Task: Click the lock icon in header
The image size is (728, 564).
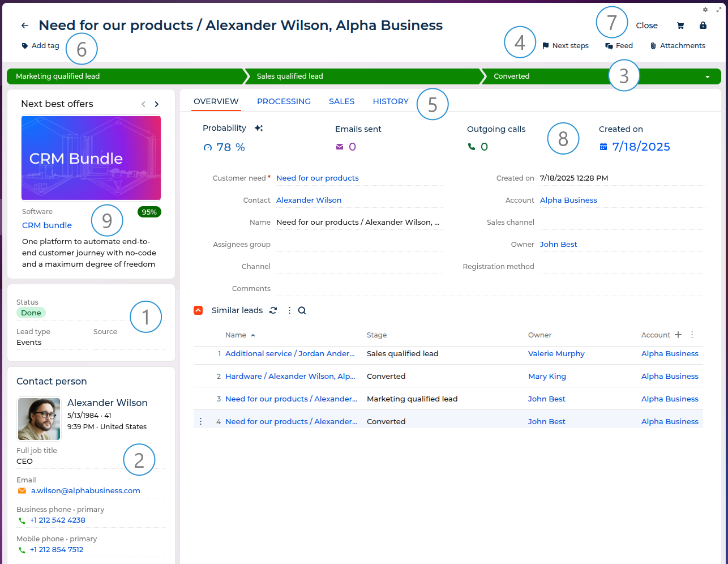Action: (703, 25)
